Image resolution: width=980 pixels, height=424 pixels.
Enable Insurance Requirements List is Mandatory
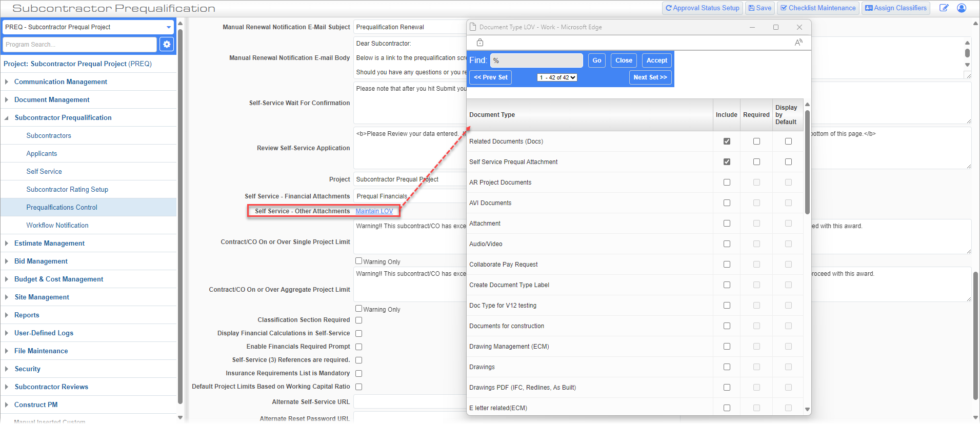pyautogui.click(x=359, y=374)
